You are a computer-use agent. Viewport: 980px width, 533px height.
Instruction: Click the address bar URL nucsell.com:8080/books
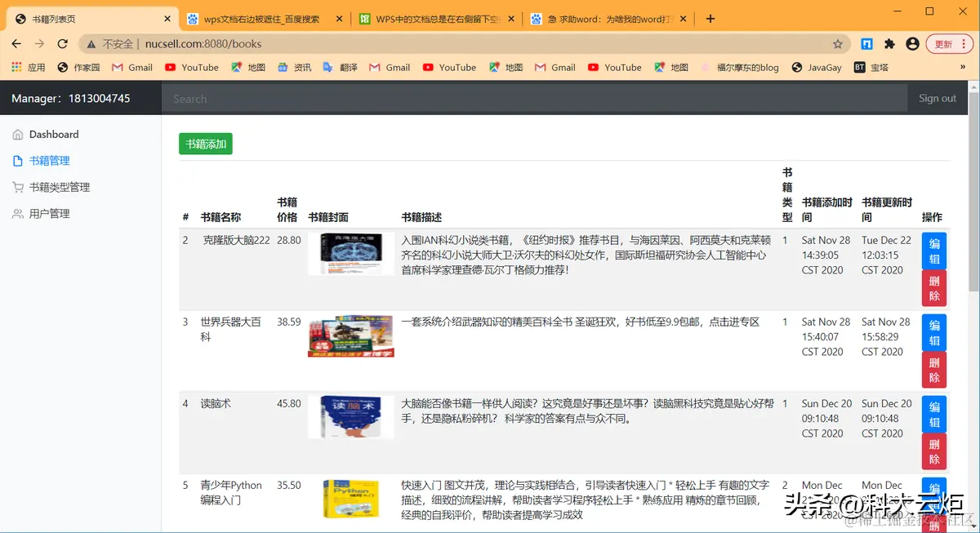pos(203,44)
